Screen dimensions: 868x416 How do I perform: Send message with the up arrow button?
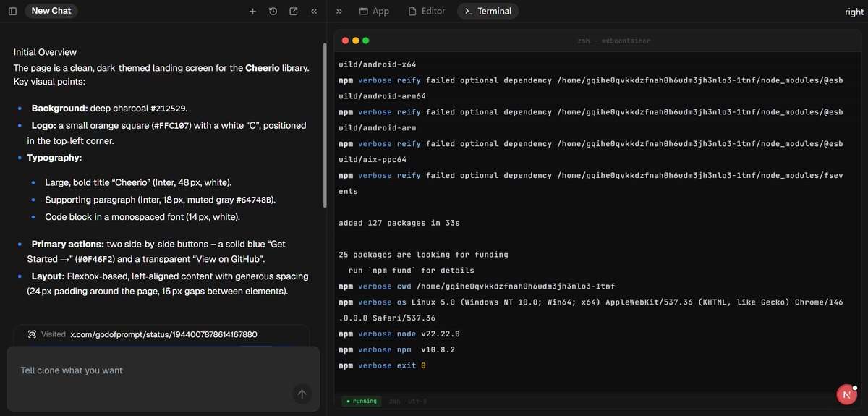tap(302, 394)
